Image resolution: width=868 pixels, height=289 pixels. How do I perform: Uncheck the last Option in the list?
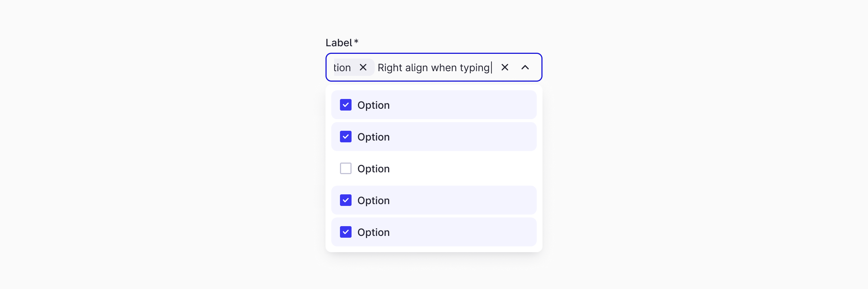click(x=345, y=232)
